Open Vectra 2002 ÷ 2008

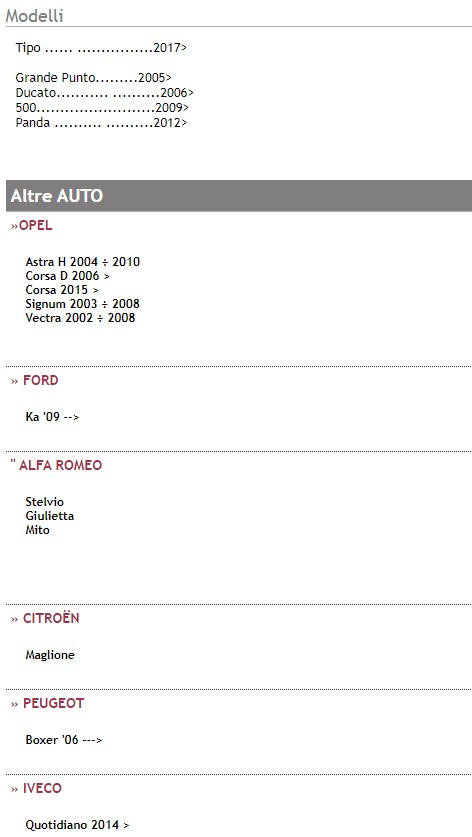click(x=80, y=318)
